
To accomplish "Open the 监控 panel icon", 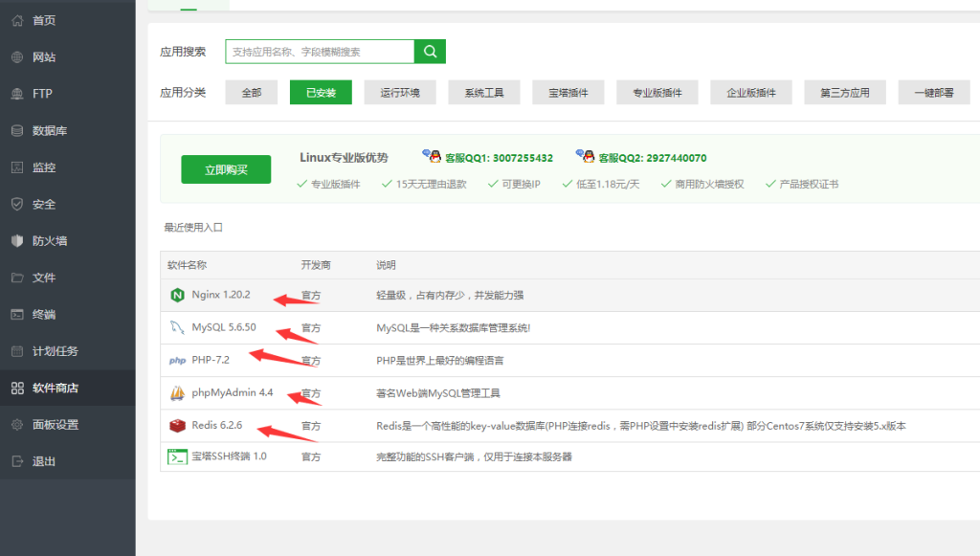I will click(40, 167).
